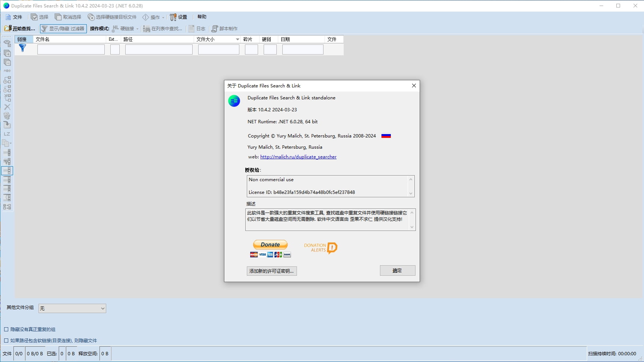Click the 路径 column header

click(157, 39)
